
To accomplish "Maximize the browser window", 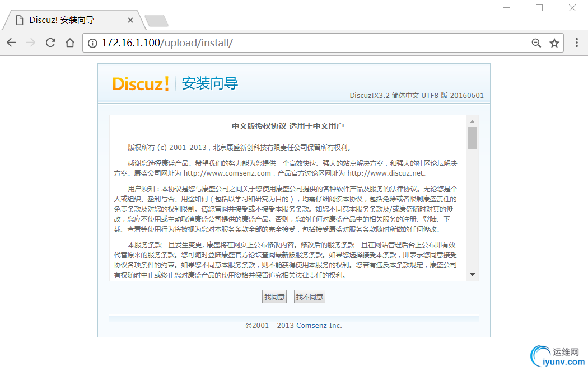I will [x=539, y=8].
